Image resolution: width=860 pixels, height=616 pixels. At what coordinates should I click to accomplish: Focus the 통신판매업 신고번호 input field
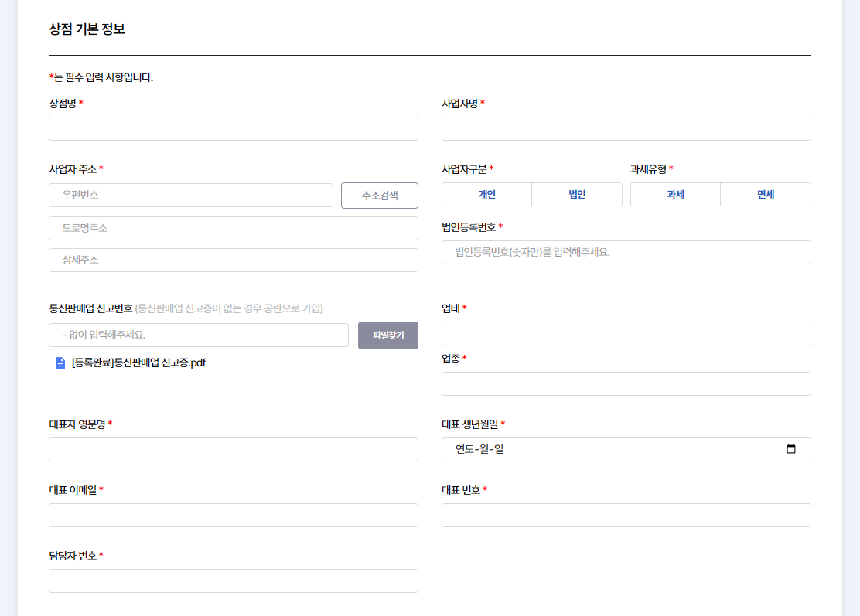coord(198,335)
